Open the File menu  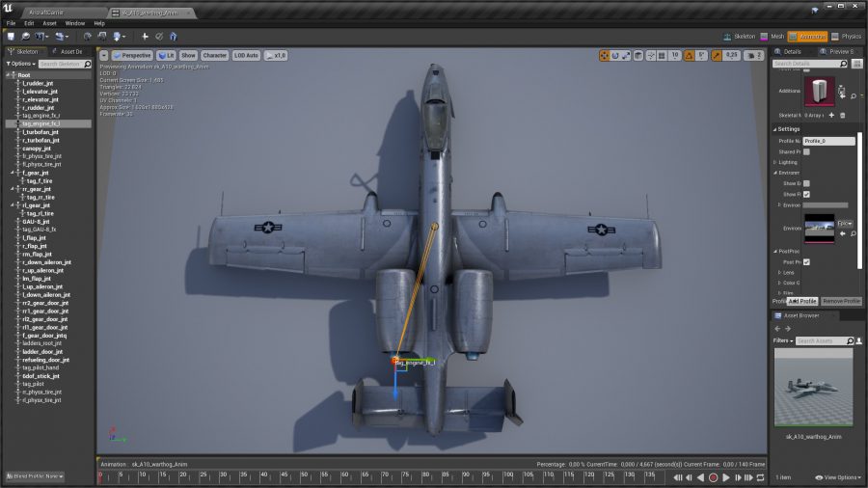(x=11, y=23)
